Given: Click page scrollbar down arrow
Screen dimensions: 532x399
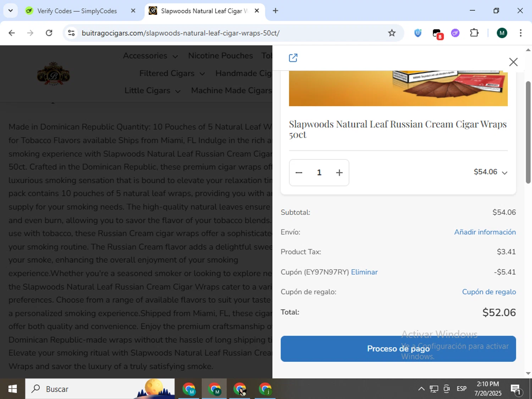Looking at the screenshot, I should coord(528,373).
